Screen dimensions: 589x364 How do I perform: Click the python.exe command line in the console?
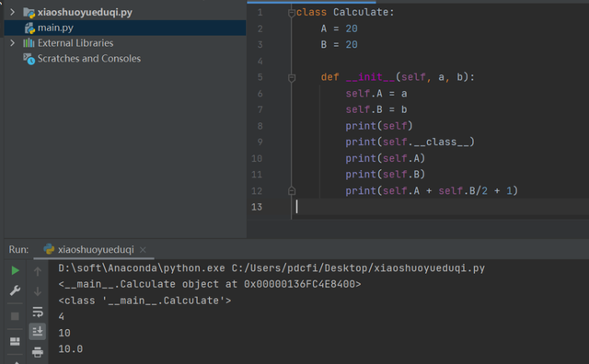point(271,268)
